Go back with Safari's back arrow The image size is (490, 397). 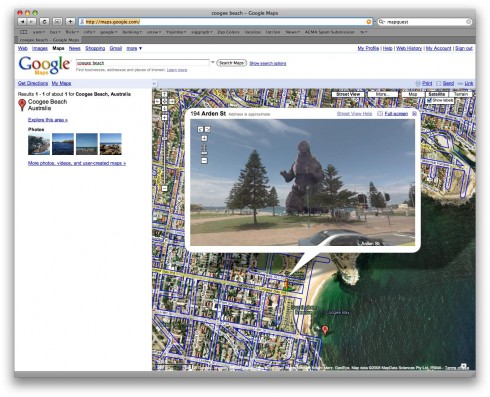[x=22, y=22]
